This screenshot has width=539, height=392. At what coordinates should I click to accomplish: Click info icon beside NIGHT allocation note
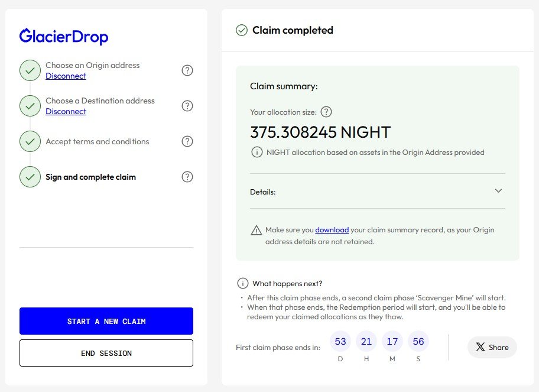tap(256, 153)
